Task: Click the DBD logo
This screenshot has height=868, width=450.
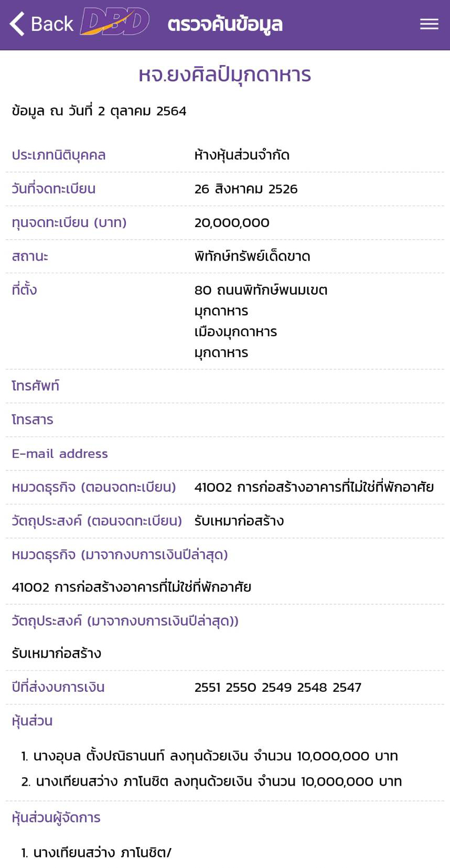Action: 115,23
